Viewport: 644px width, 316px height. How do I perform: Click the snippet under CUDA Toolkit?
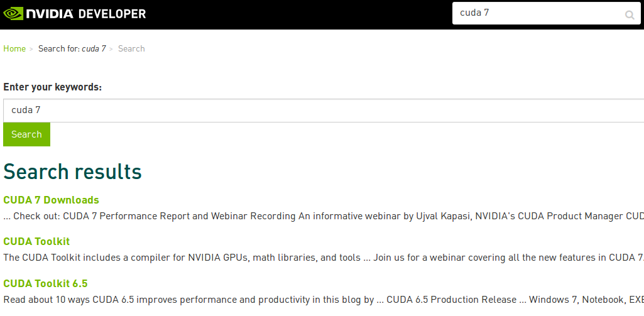coord(314,258)
